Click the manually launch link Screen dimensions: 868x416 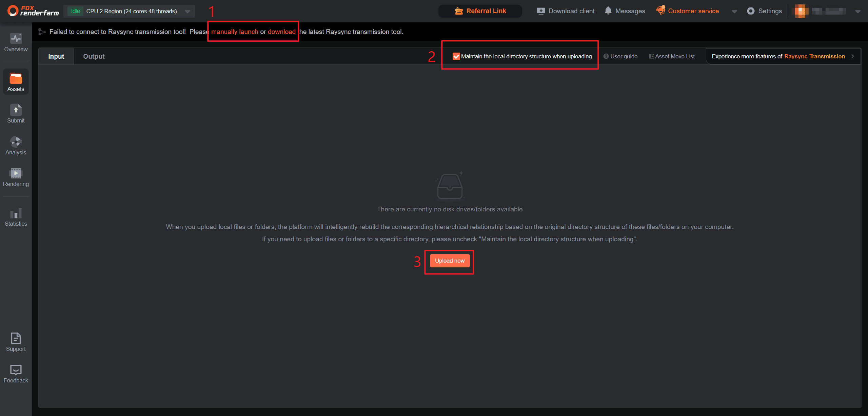tap(235, 32)
